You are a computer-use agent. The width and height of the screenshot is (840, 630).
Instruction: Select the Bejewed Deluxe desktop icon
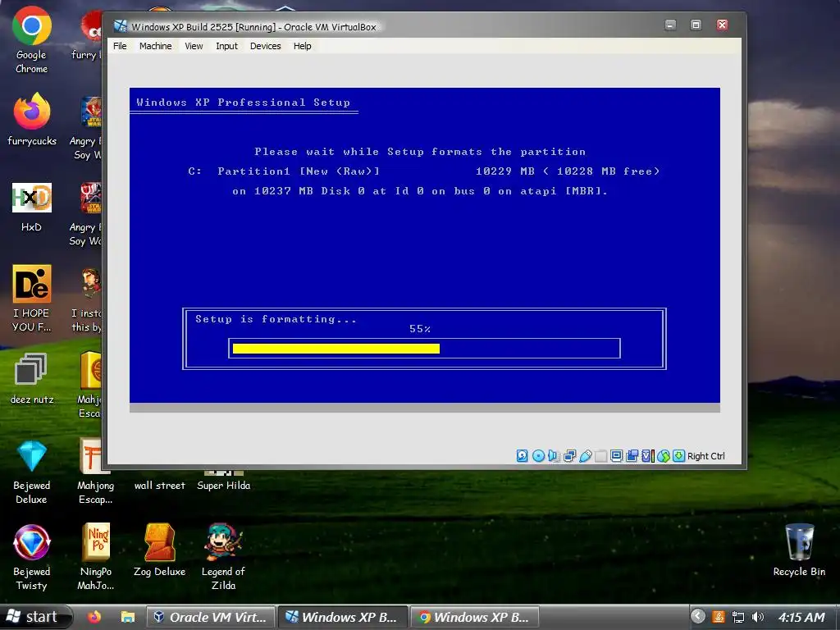pos(32,472)
